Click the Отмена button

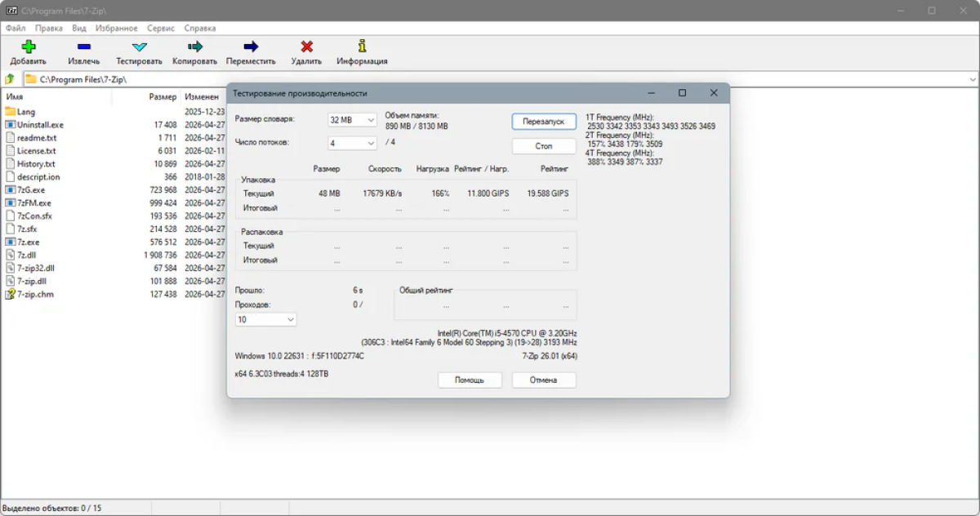tap(543, 380)
